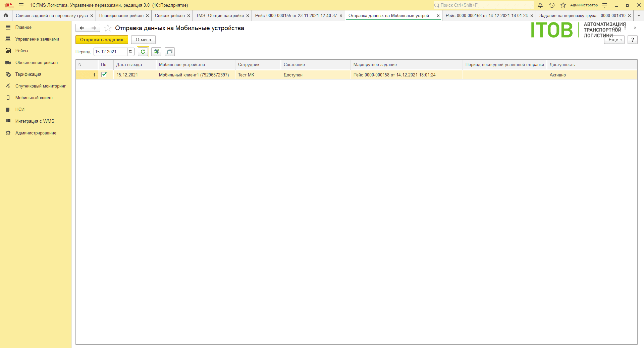Image resolution: width=644 pixels, height=348 pixels.
Task: Open Администрирование section
Action: click(x=36, y=133)
